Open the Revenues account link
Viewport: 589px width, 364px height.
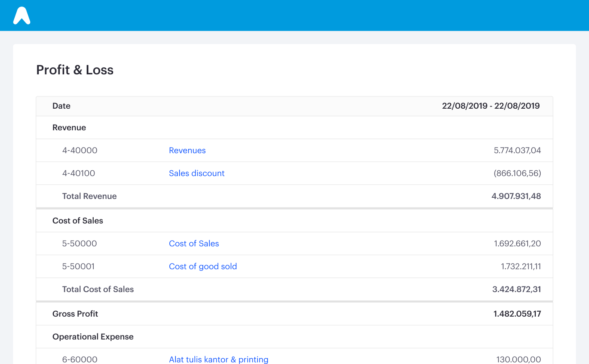[187, 150]
